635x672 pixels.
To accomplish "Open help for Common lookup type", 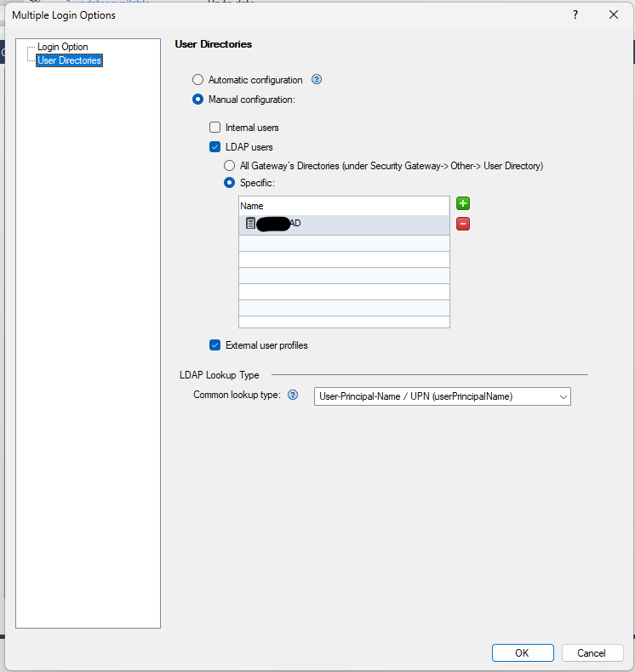I will click(293, 395).
